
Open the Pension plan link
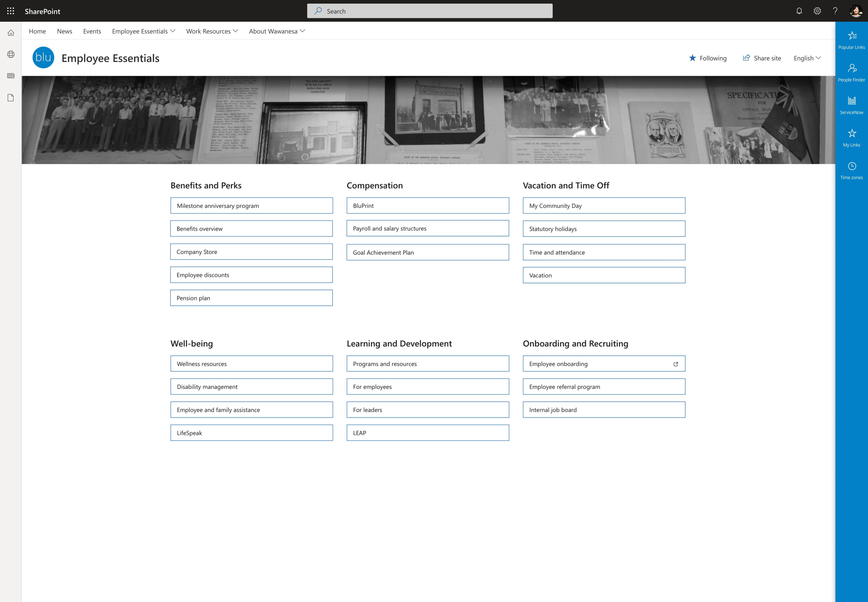(251, 298)
